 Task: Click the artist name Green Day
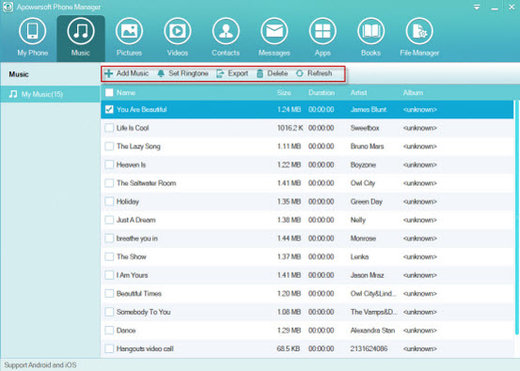pos(366,202)
